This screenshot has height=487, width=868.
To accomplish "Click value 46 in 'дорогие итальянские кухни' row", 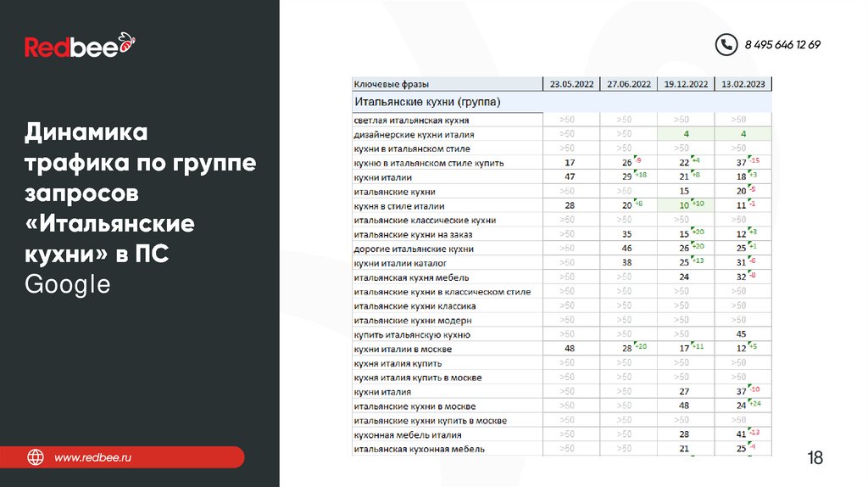I will (626, 249).
